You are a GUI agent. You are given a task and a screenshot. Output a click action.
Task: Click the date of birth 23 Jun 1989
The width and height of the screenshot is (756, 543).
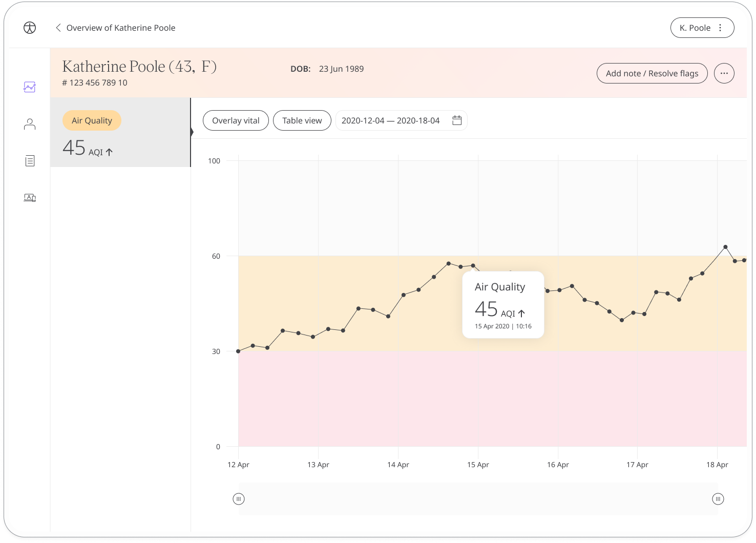tap(341, 69)
